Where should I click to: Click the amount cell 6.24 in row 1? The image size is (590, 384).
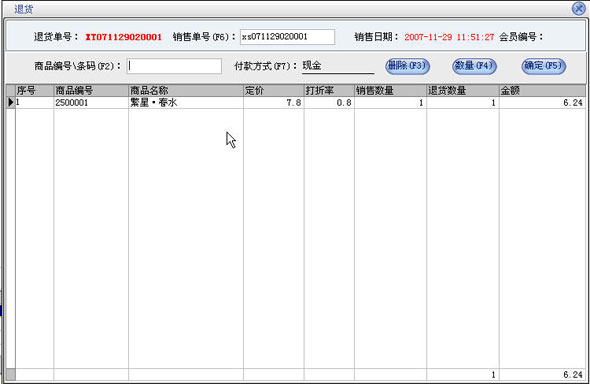point(542,103)
